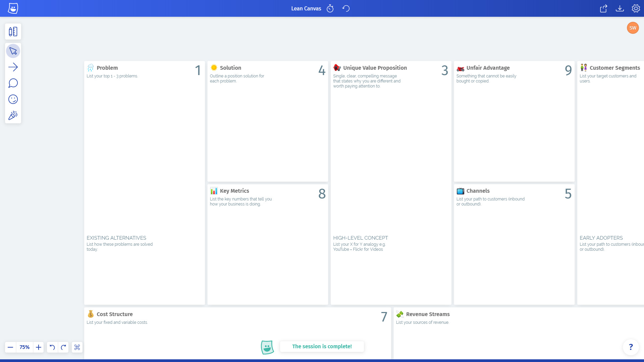Click 'List your sources of revenue.' text
Viewport: 644px width, 362px height.
click(422, 322)
